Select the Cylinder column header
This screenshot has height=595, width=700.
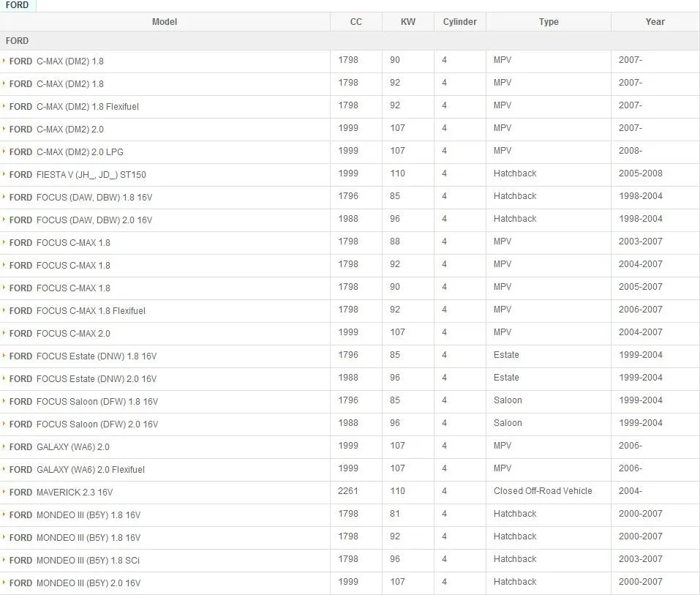(460, 21)
